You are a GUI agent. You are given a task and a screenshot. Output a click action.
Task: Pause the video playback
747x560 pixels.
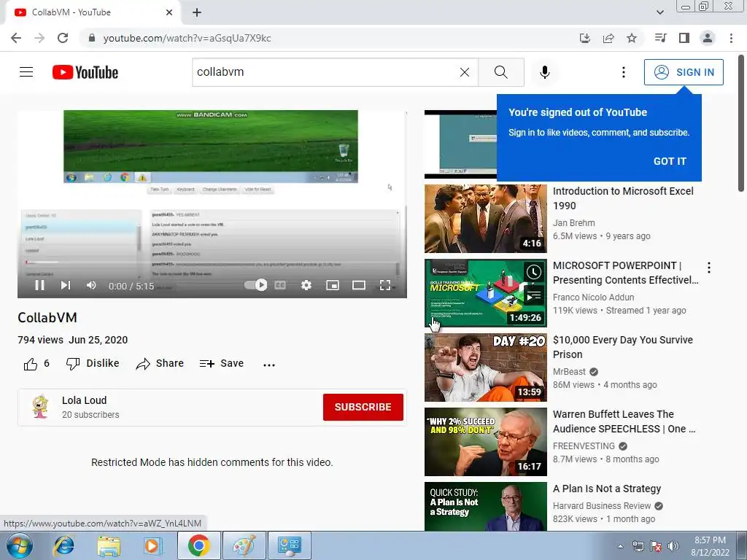[39, 285]
